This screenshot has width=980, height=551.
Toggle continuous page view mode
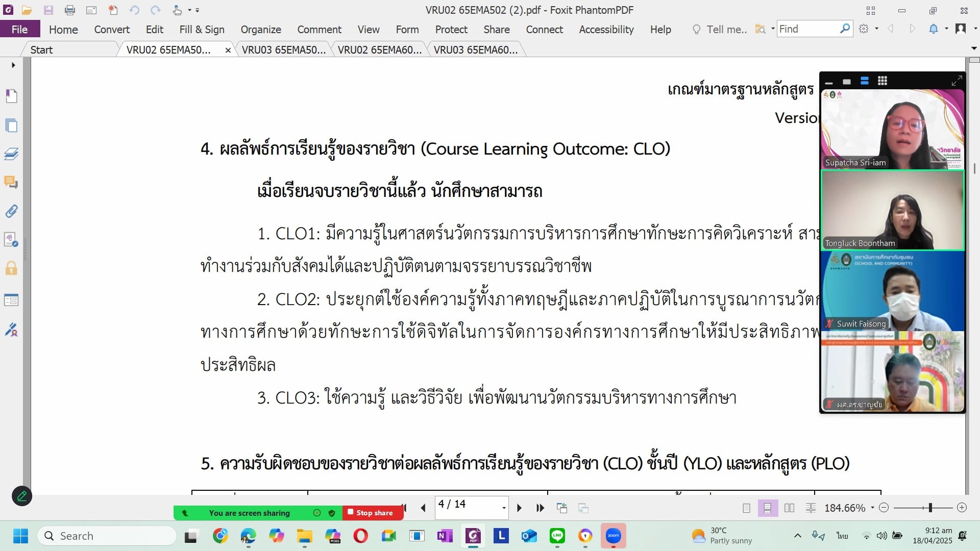click(768, 508)
